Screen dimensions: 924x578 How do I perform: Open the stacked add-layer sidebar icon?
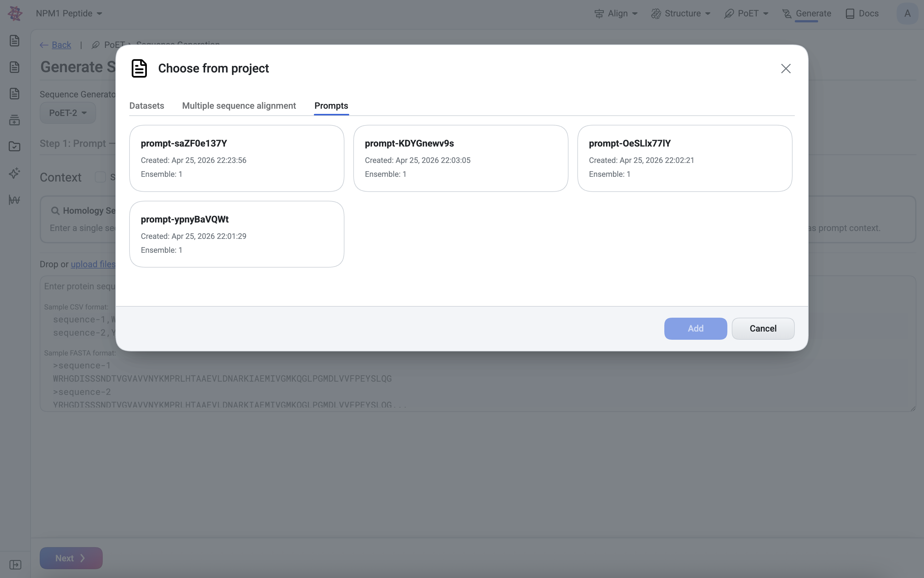click(x=14, y=120)
